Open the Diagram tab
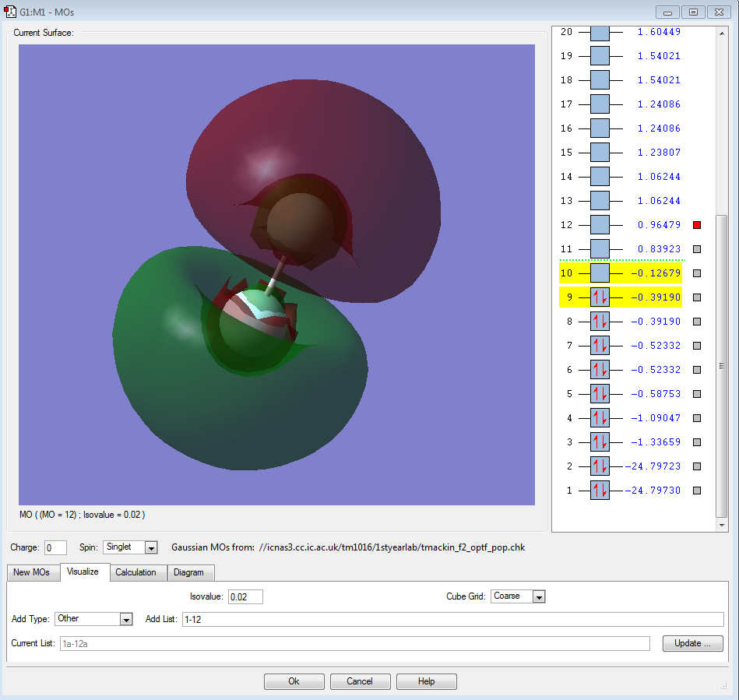 (x=188, y=572)
